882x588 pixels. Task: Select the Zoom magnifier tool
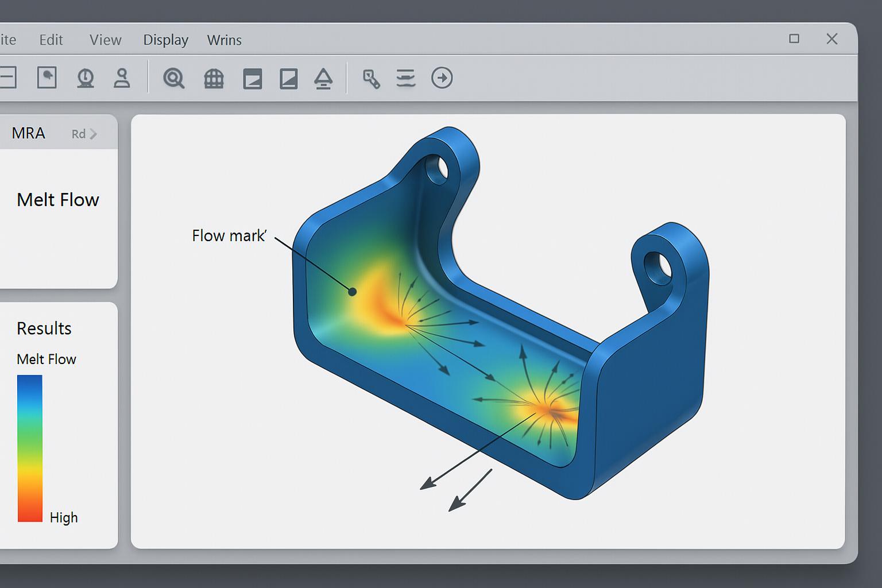point(172,78)
